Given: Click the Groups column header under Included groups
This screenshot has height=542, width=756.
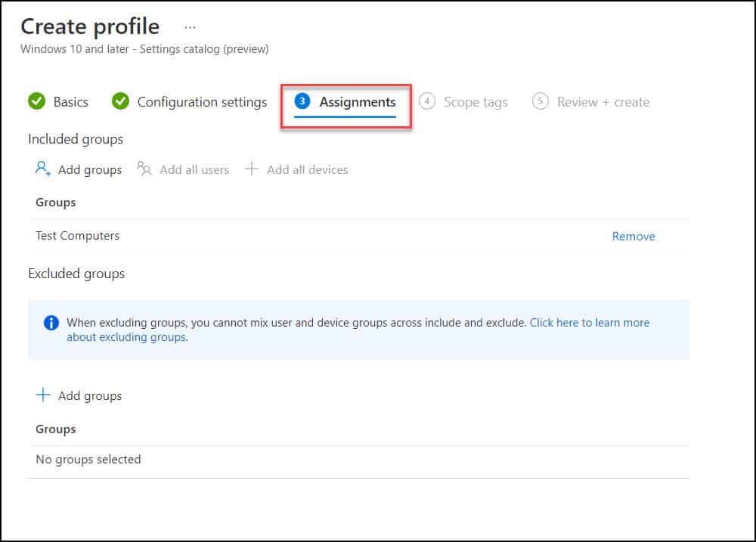Looking at the screenshot, I should pyautogui.click(x=56, y=203).
